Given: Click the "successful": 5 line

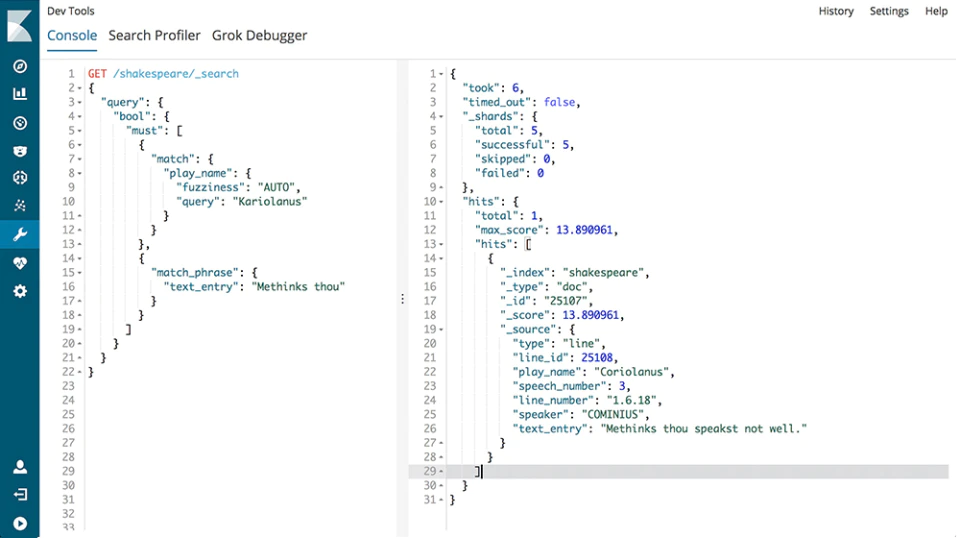Looking at the screenshot, I should 524,145.
